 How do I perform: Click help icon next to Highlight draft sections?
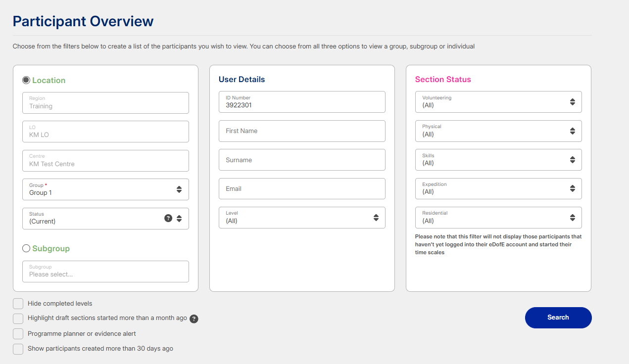(x=194, y=319)
